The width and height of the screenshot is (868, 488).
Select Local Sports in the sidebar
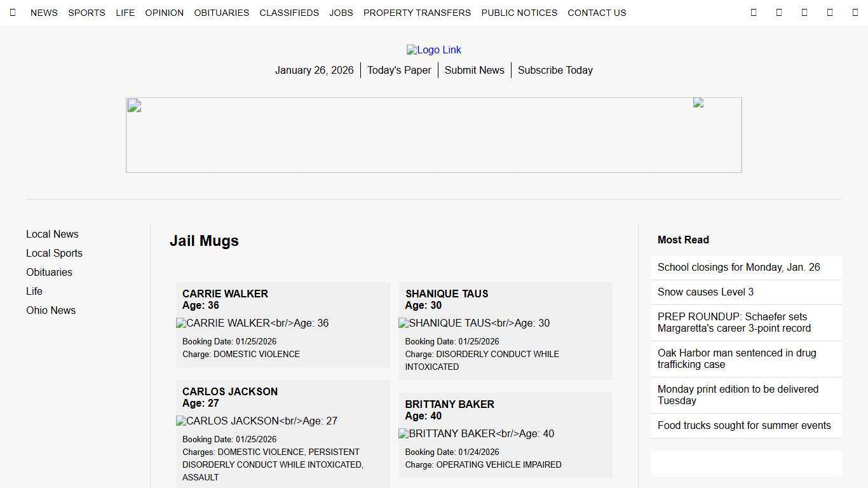(54, 253)
